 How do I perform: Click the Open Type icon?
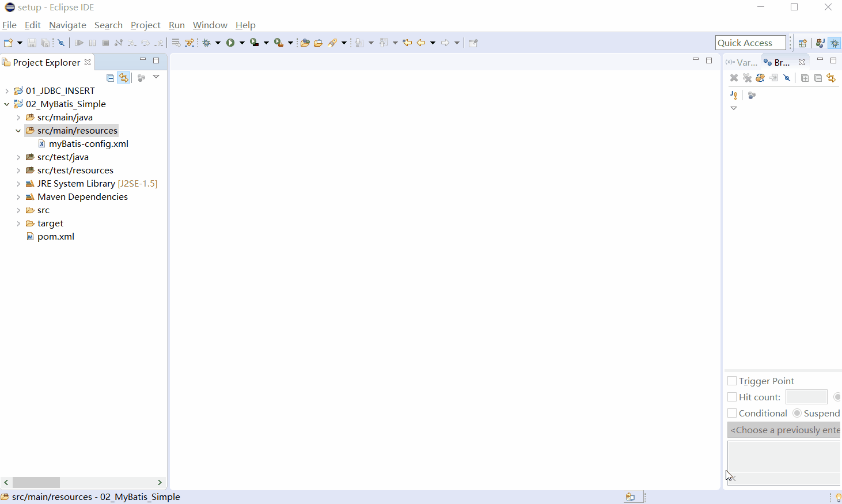click(x=305, y=43)
